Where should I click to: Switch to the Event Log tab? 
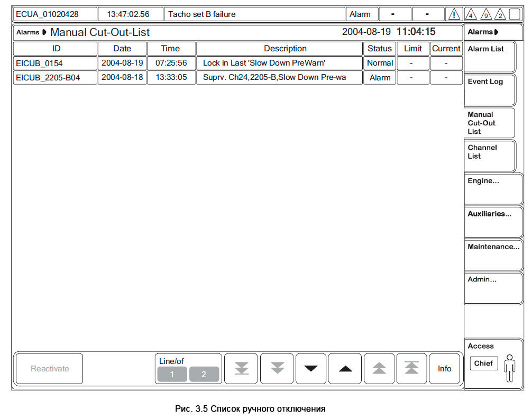point(490,90)
